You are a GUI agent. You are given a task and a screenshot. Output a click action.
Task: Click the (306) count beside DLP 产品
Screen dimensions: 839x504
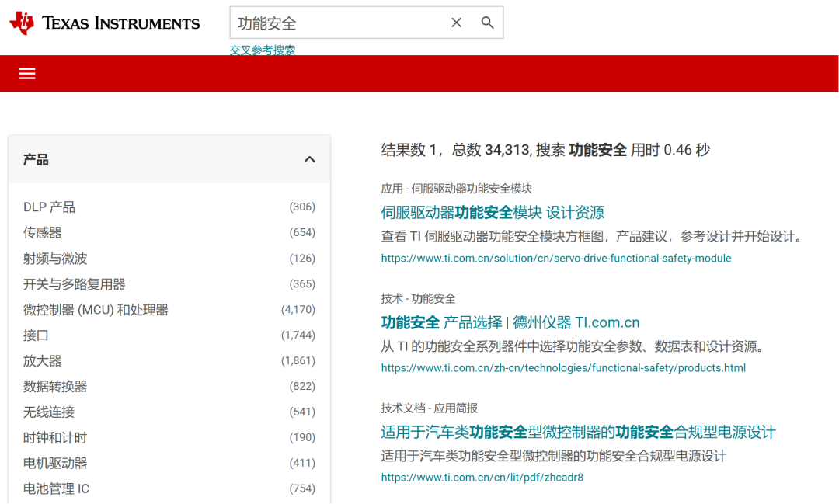point(302,207)
